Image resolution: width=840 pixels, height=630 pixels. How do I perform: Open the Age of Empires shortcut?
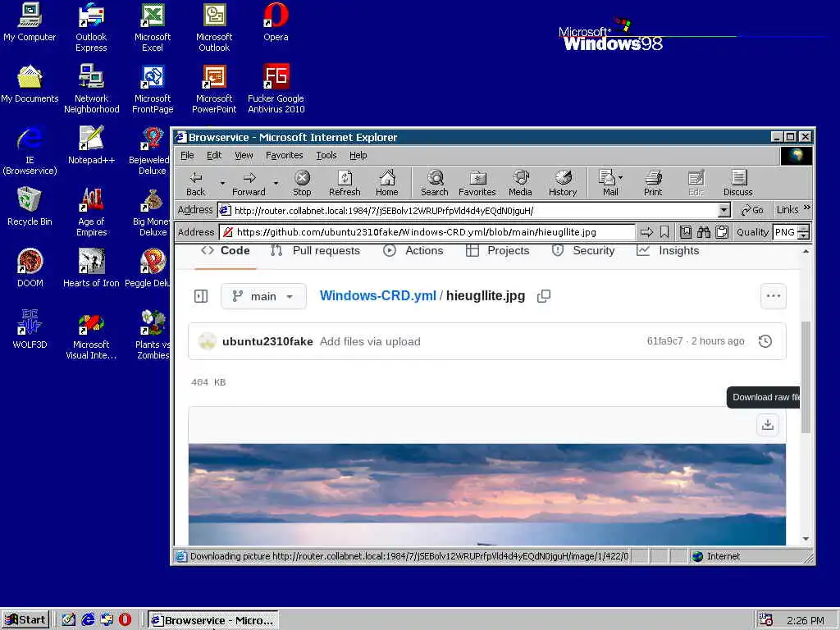click(92, 212)
